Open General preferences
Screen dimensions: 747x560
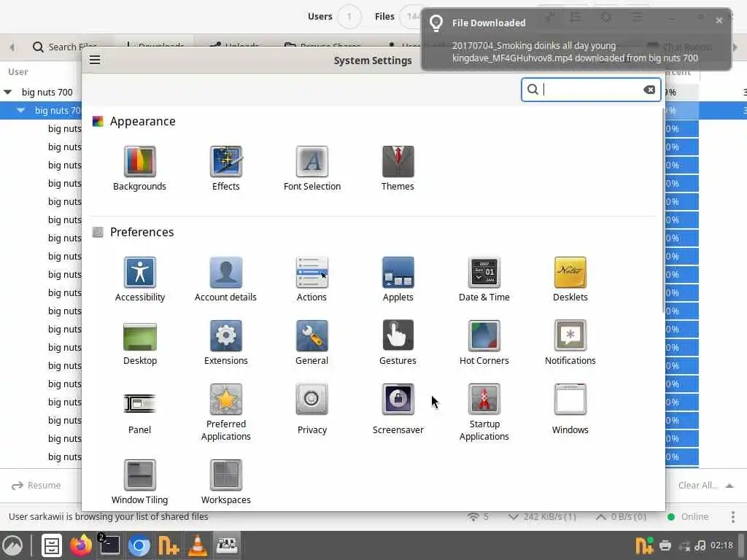(312, 343)
